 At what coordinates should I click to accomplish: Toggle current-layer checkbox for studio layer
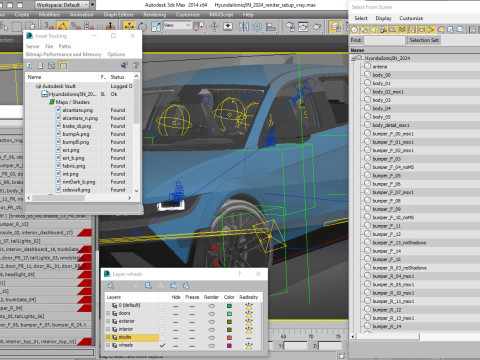[x=162, y=338]
